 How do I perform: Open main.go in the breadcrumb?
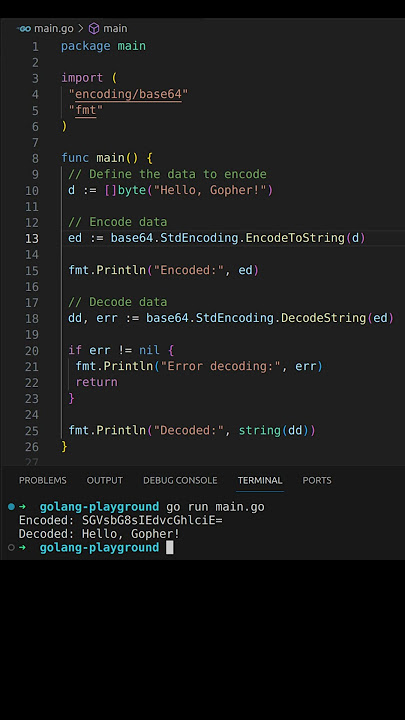(54, 28)
